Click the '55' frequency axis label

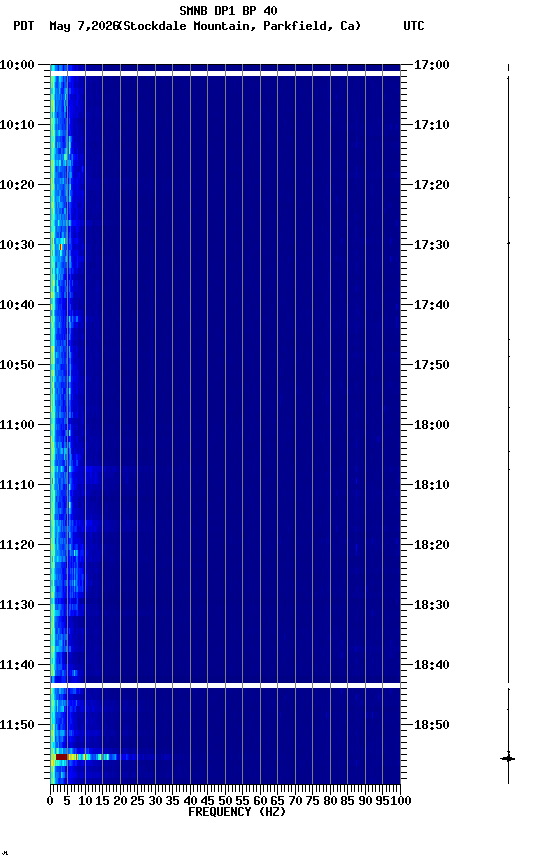(242, 802)
